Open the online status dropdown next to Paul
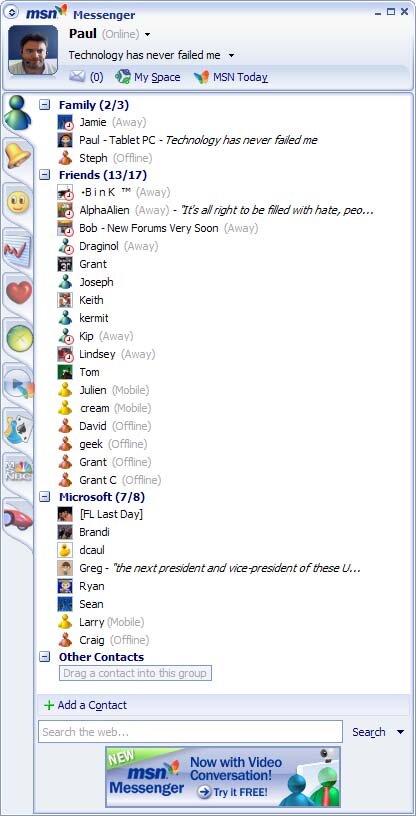Viewport: 416px width, 816px height. [x=147, y=35]
